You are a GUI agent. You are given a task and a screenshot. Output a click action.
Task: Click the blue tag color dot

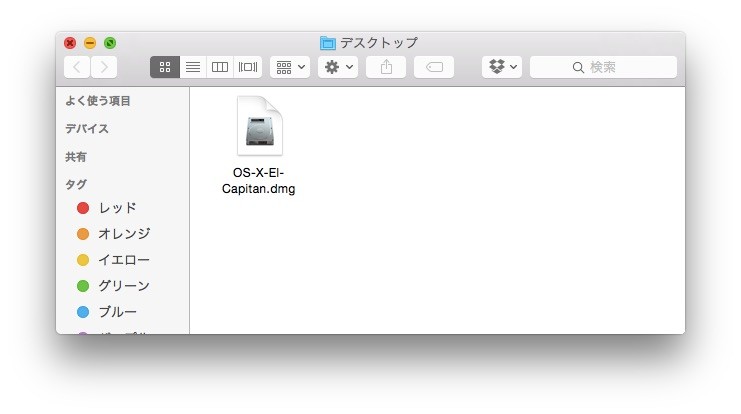pyautogui.click(x=83, y=312)
